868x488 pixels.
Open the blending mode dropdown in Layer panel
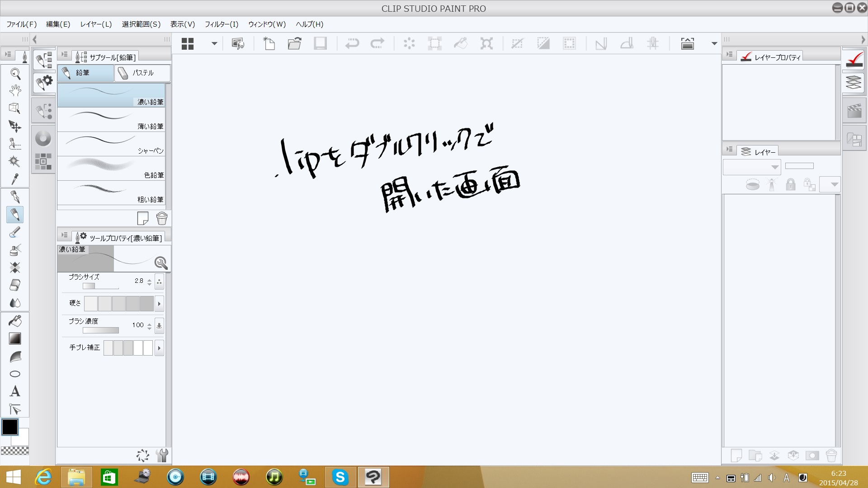coord(751,167)
